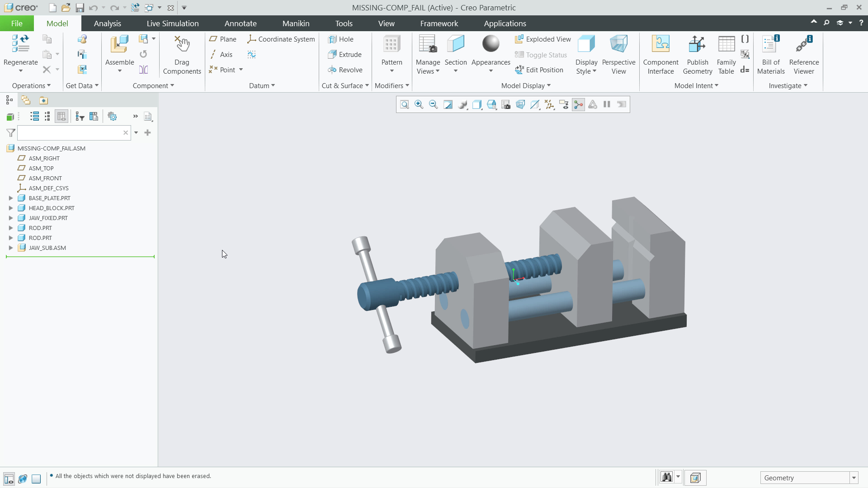
Task: Click the Hole tool
Action: (341, 39)
